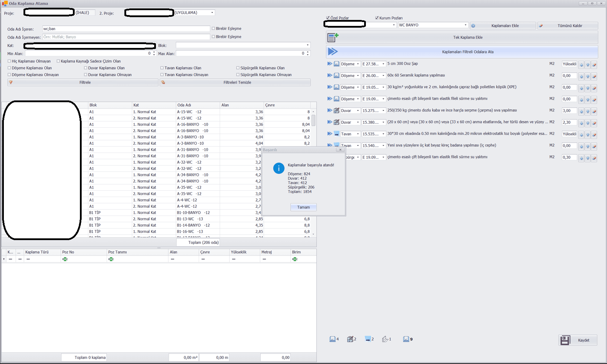
Task: Click Kaplamaları Ekle button
Action: [503, 26]
